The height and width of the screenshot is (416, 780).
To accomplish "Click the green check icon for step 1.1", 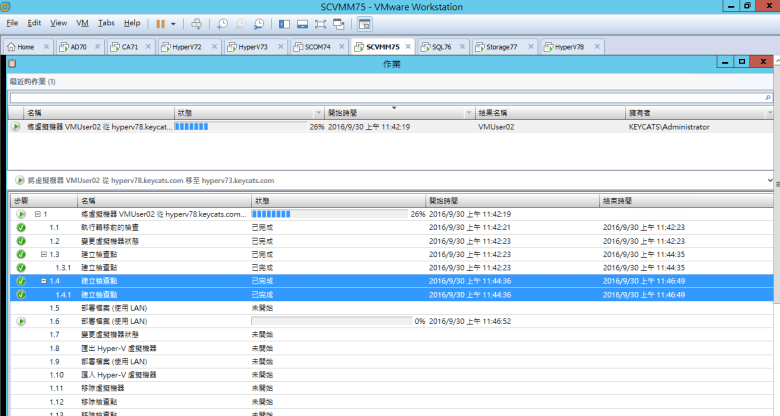I will click(x=20, y=227).
